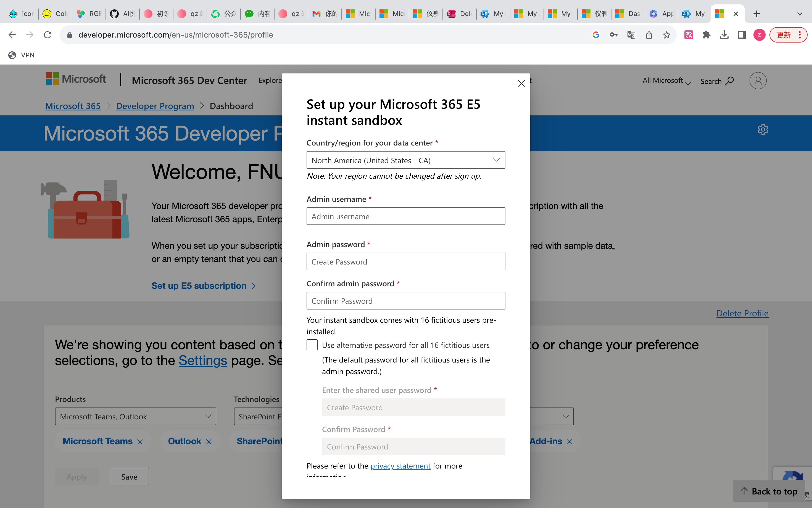
Task: Switch to the Das tab
Action: click(x=628, y=14)
